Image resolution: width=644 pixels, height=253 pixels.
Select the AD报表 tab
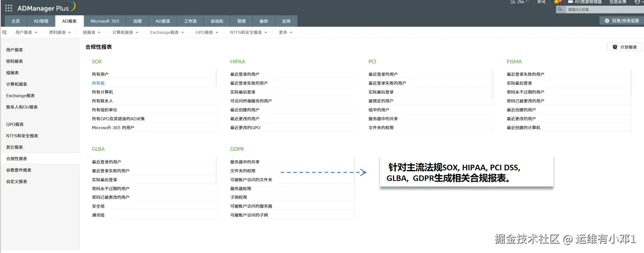click(69, 21)
